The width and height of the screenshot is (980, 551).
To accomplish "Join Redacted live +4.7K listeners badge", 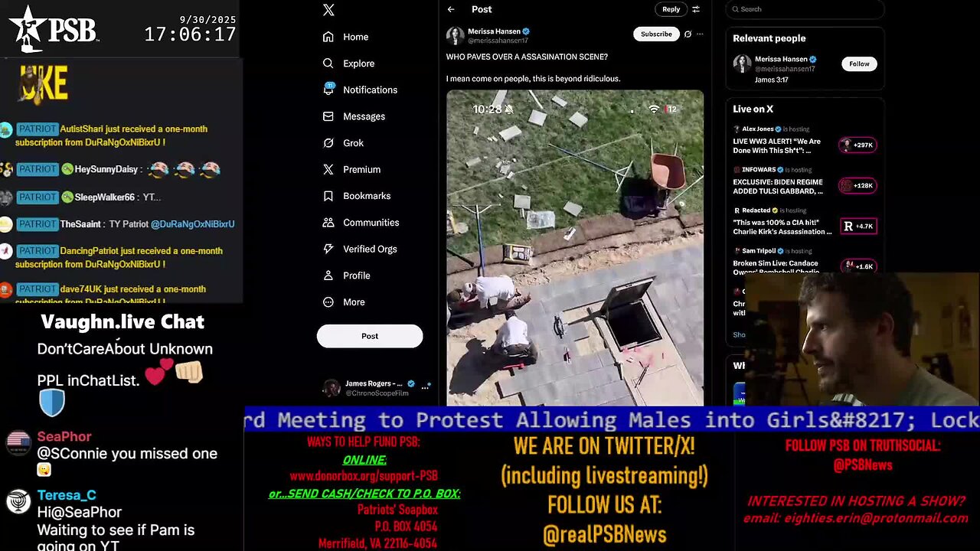I will 857,226.
